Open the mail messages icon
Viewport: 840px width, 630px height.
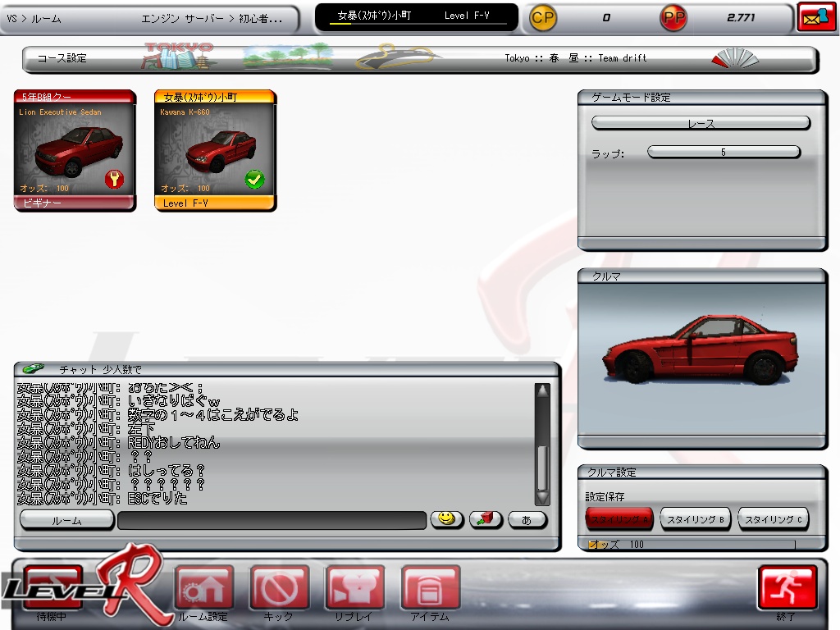pyautogui.click(x=815, y=18)
